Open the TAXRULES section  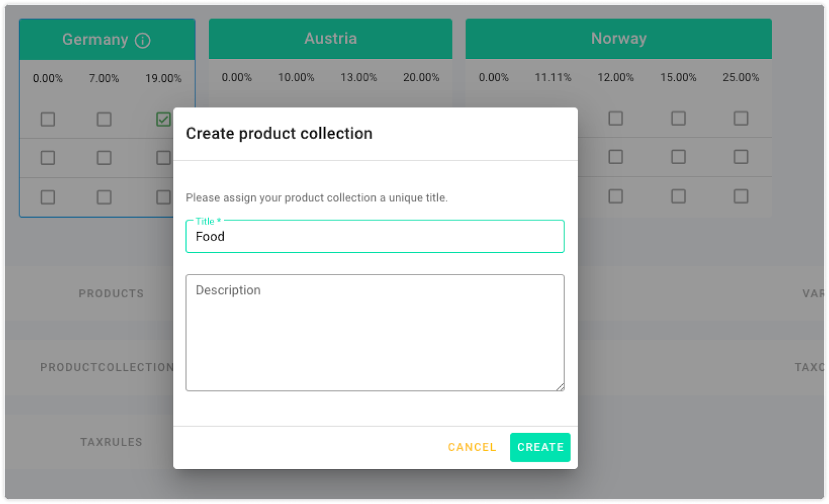(111, 442)
